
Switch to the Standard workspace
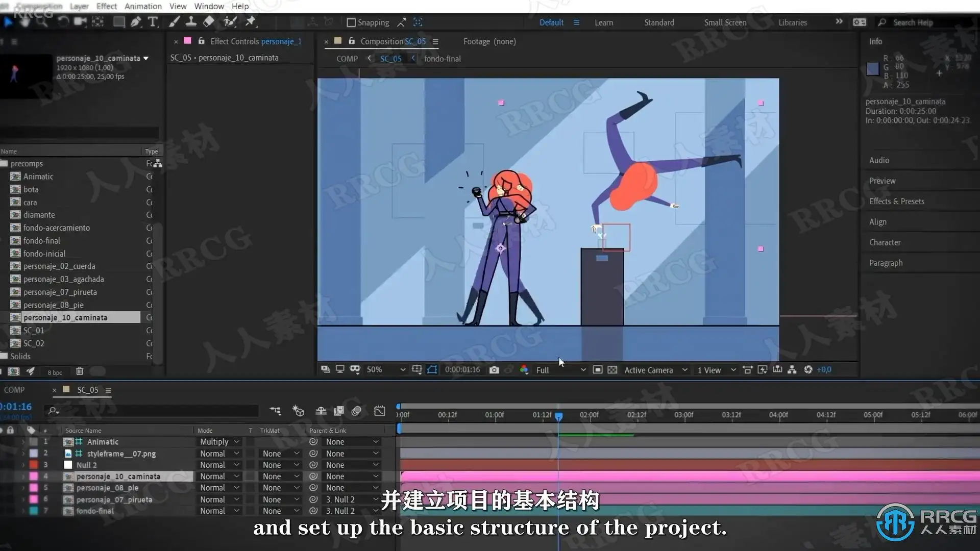(x=658, y=22)
